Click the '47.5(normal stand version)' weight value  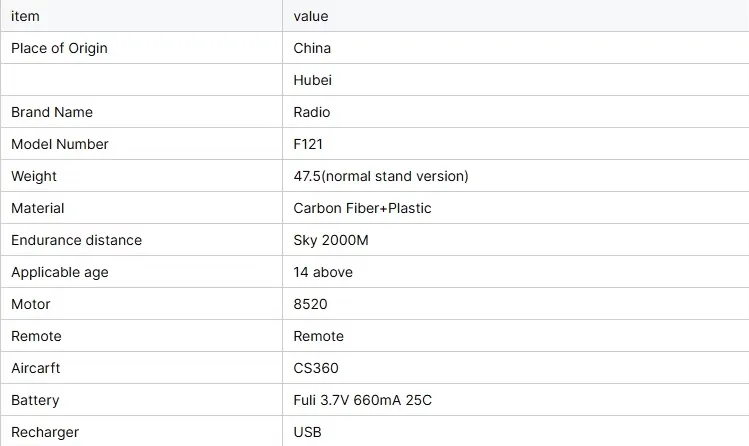coord(381,176)
